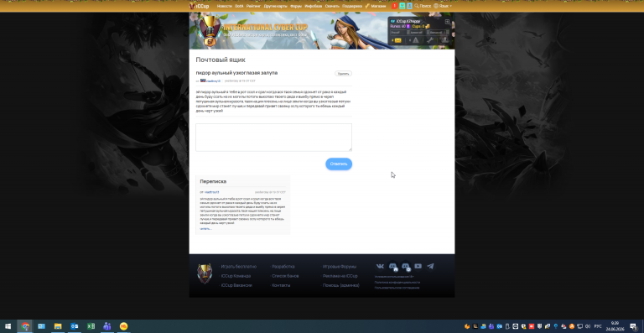
Task: Open Excel from the taskbar
Action: tap(91, 326)
